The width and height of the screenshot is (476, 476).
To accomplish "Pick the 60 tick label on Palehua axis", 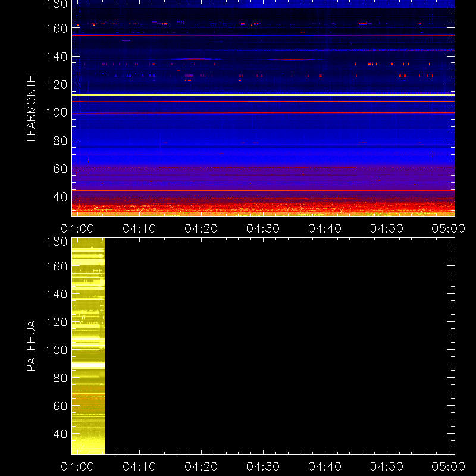I will pyautogui.click(x=60, y=406).
